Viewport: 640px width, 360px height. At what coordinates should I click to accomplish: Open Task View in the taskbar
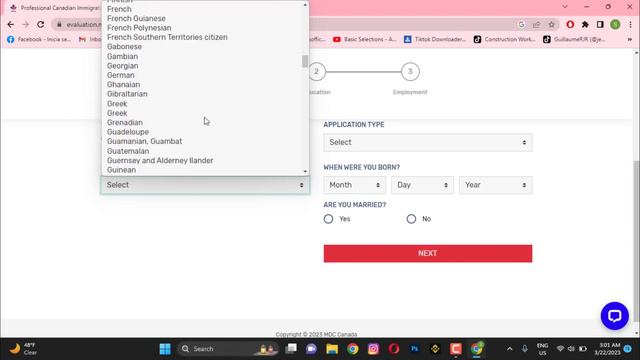click(x=291, y=349)
